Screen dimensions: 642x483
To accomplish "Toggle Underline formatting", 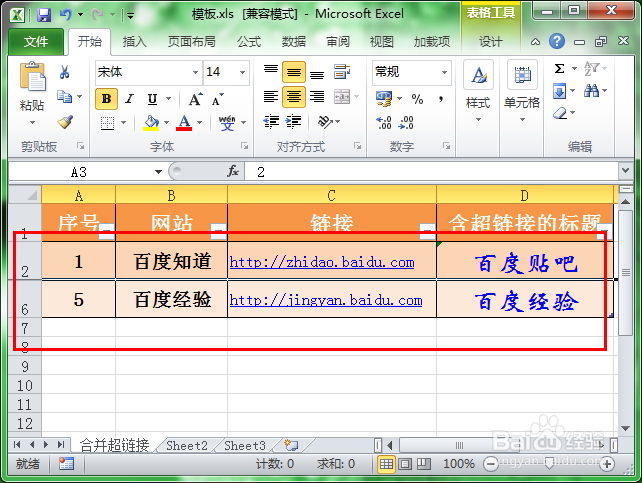I will click(x=152, y=99).
